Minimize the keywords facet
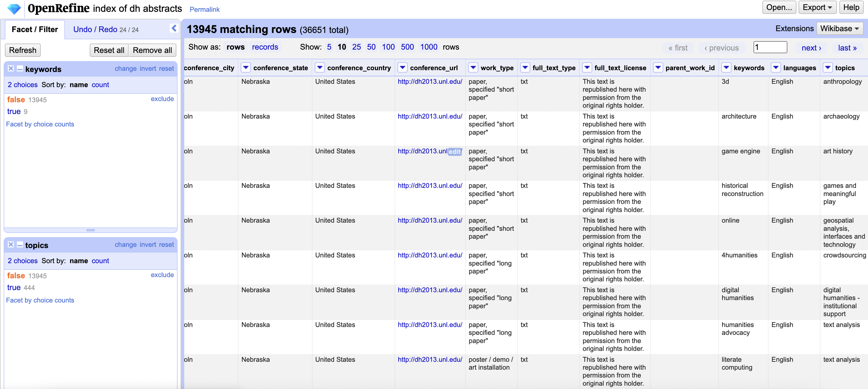Viewport: 868px width, 389px height. (20, 69)
